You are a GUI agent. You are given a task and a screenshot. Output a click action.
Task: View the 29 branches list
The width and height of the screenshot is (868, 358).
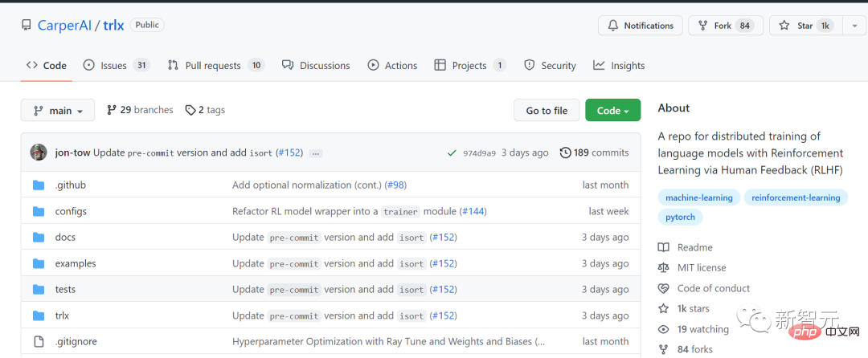pyautogui.click(x=139, y=110)
